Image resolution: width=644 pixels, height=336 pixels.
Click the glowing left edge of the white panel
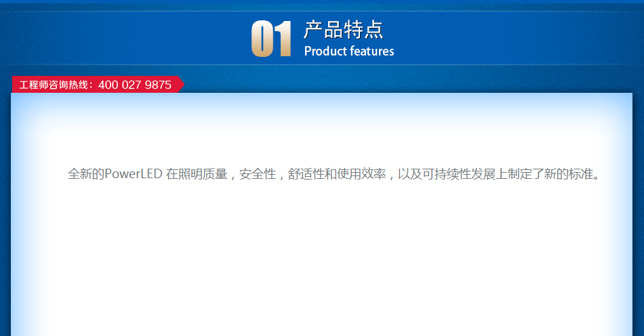click(20, 217)
